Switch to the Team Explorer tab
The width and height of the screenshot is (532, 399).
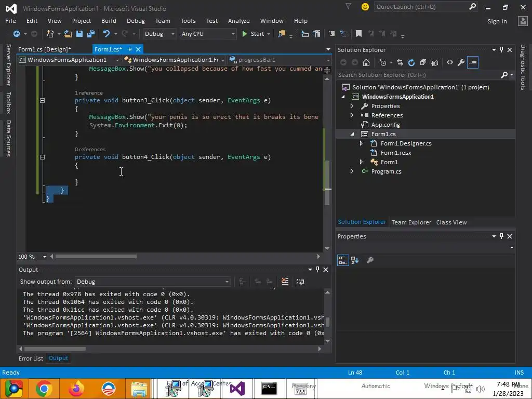click(411, 222)
